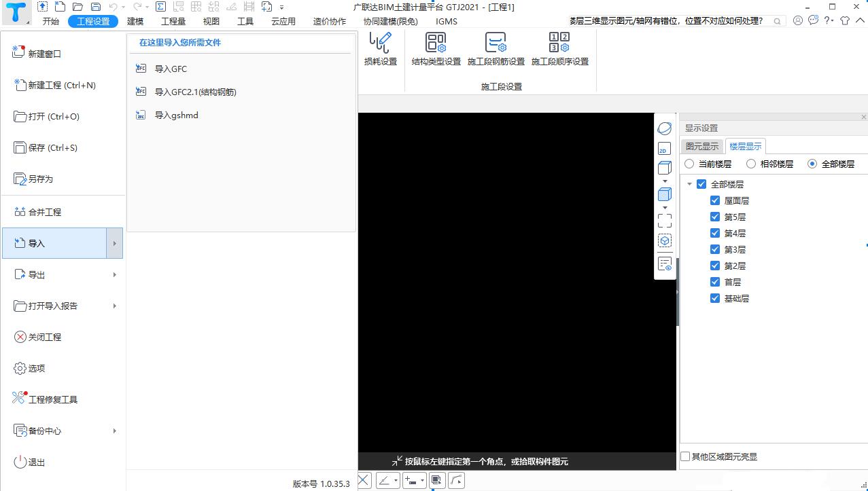
Task: Open 结构类型设置 structure type settings
Action: coord(436,49)
